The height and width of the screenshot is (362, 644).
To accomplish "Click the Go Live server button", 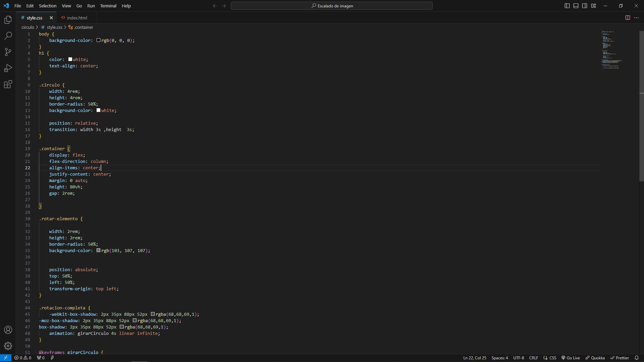I will (571, 358).
